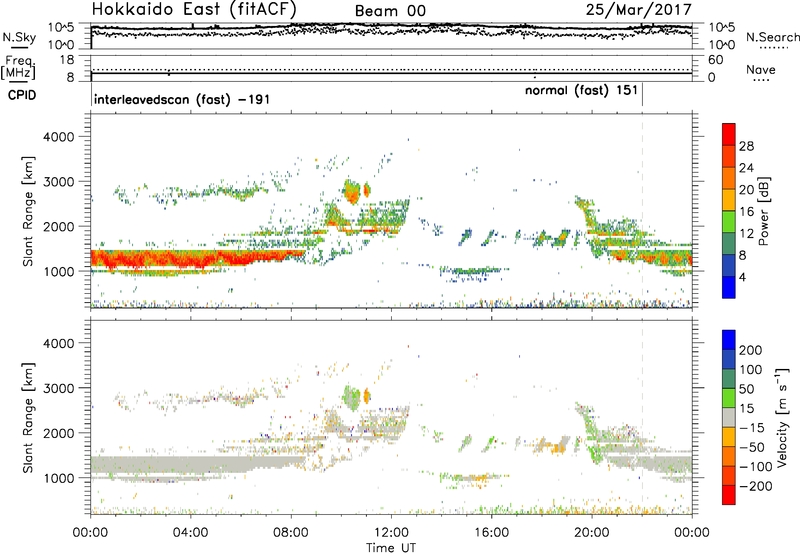Click the '4000' tick on power panel

(59, 137)
